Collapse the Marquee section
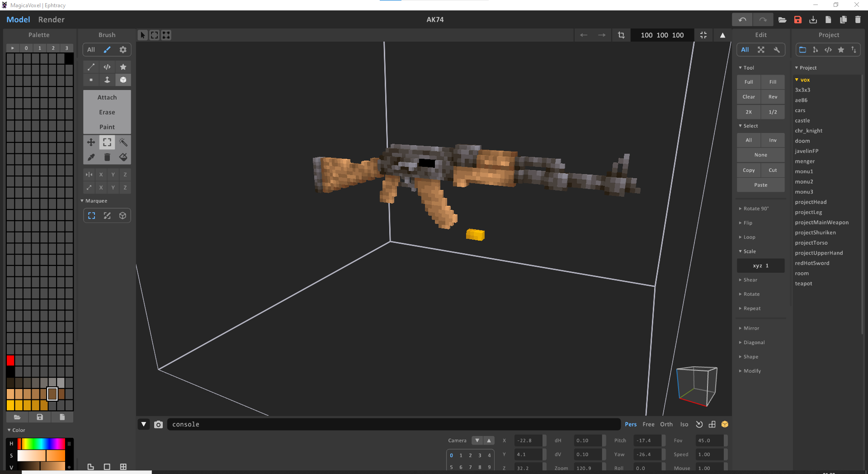The width and height of the screenshot is (868, 474). (x=96, y=201)
